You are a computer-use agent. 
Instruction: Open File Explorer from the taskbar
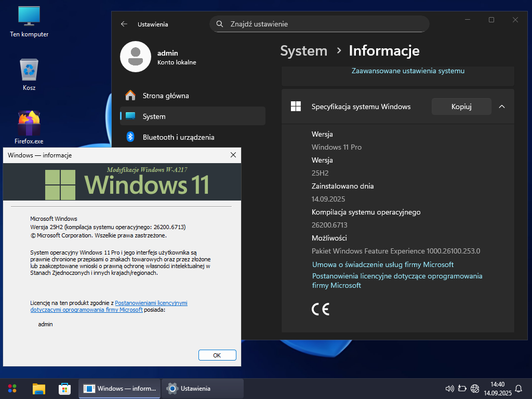[x=39, y=389]
